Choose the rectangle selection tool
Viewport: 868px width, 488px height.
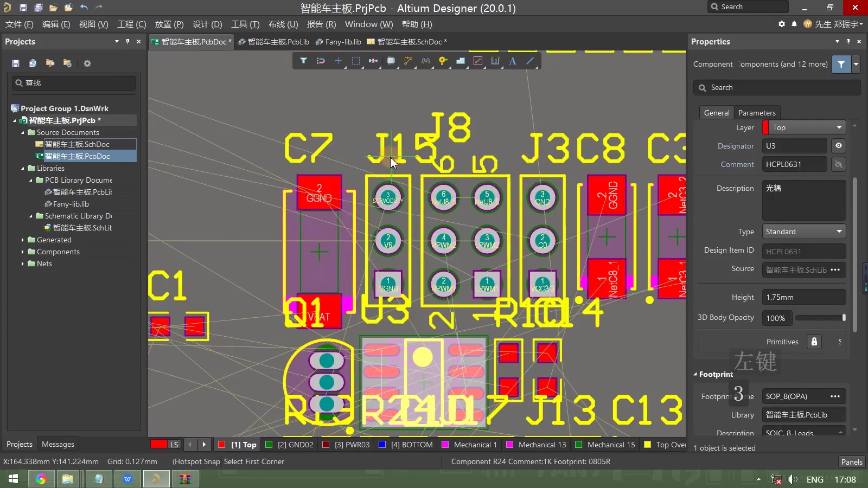tap(356, 61)
